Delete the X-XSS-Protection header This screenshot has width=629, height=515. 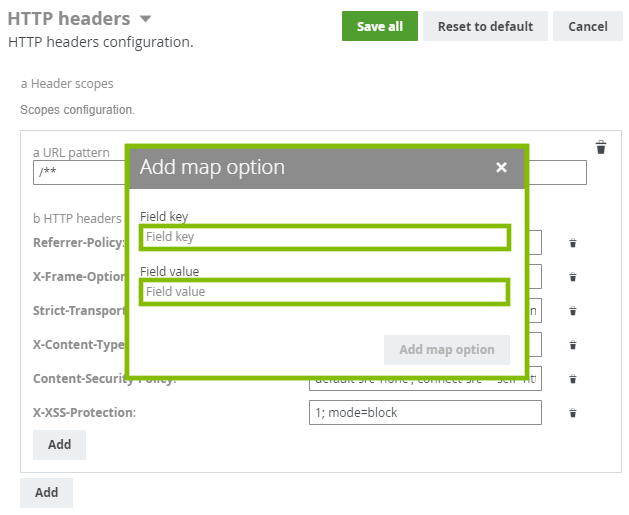pos(573,413)
